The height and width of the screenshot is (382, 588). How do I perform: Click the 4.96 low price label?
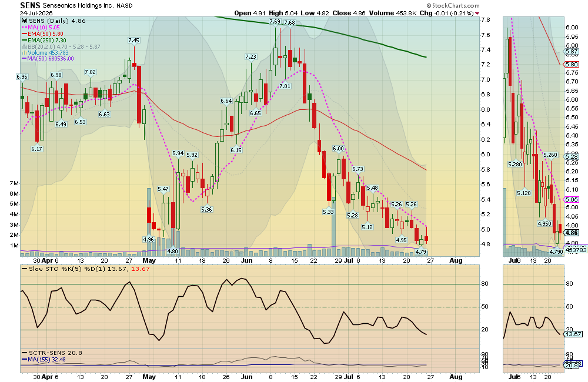pyautogui.click(x=149, y=239)
